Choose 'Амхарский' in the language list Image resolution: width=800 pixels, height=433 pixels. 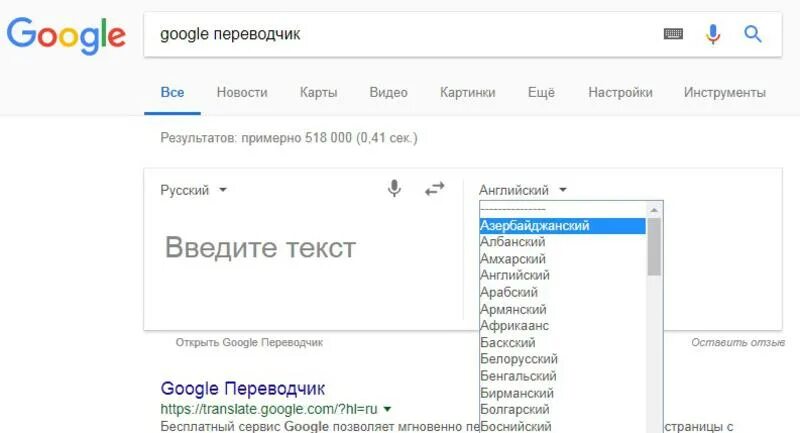coord(562,259)
